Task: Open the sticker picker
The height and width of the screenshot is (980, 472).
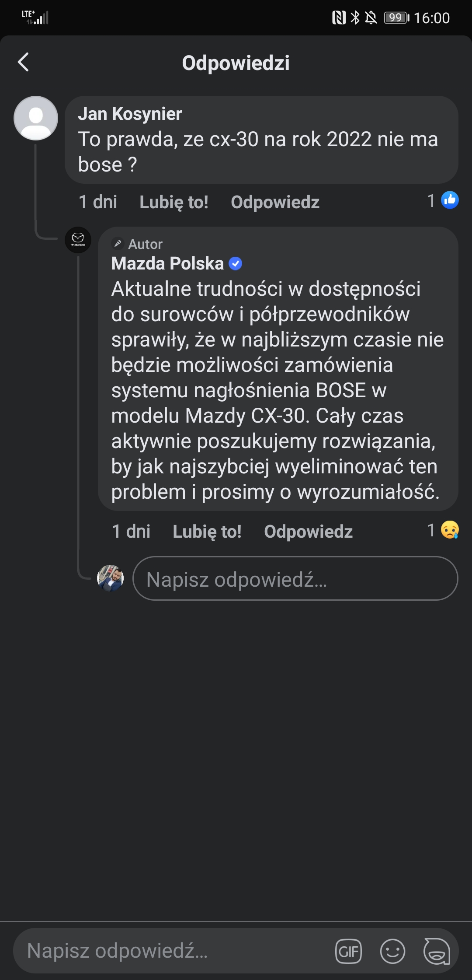Action: (437, 951)
